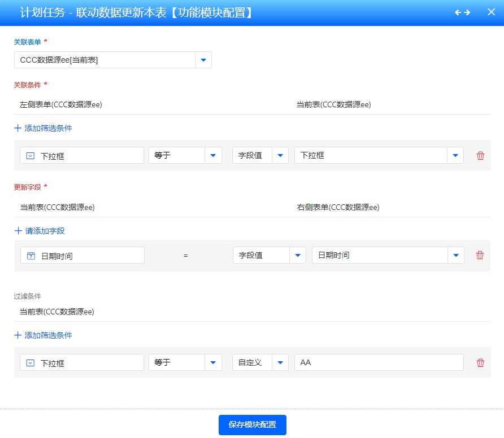
Task: Delete the 日期时间 update field row
Action: point(480,255)
